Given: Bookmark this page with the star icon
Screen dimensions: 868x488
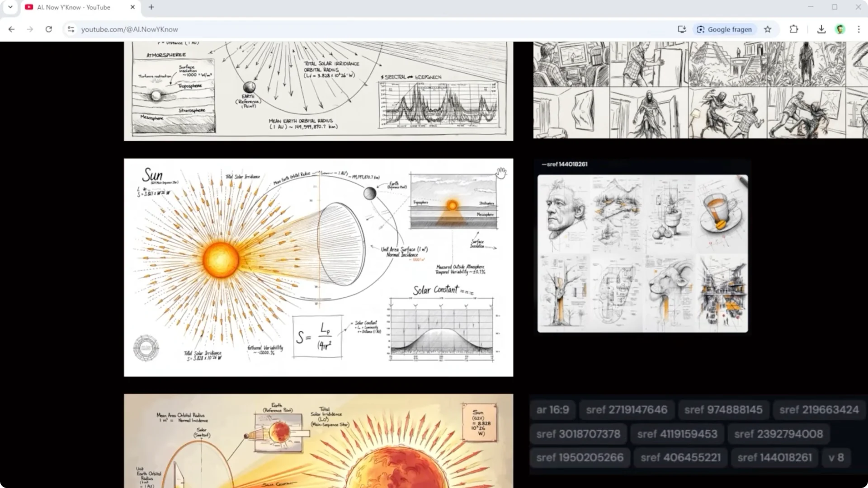Looking at the screenshot, I should coord(767,29).
